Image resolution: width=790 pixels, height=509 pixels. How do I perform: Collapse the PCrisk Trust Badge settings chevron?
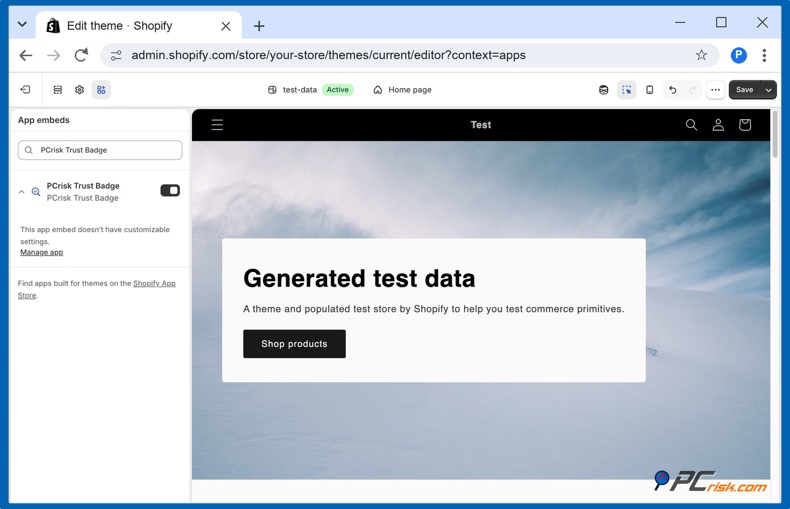click(x=21, y=192)
